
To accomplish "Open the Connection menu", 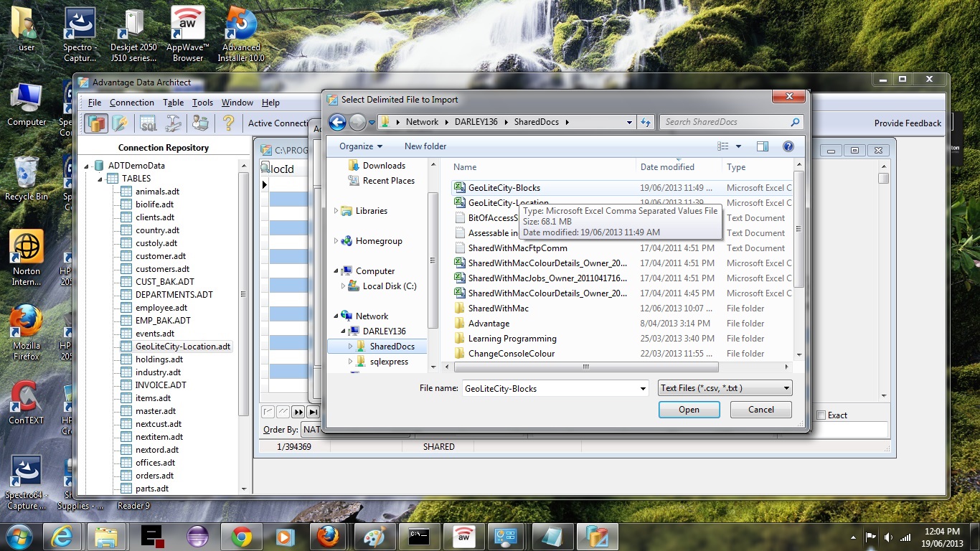I will 131,103.
